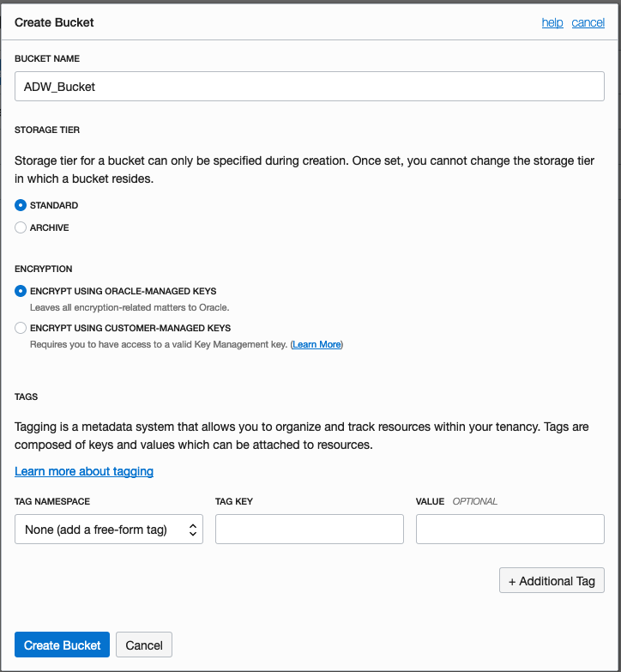Select Encrypt Using Oracle-Managed Keys

tap(21, 292)
